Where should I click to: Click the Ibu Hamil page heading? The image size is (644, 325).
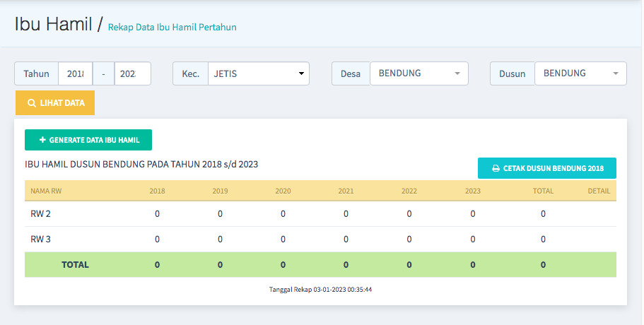click(53, 25)
